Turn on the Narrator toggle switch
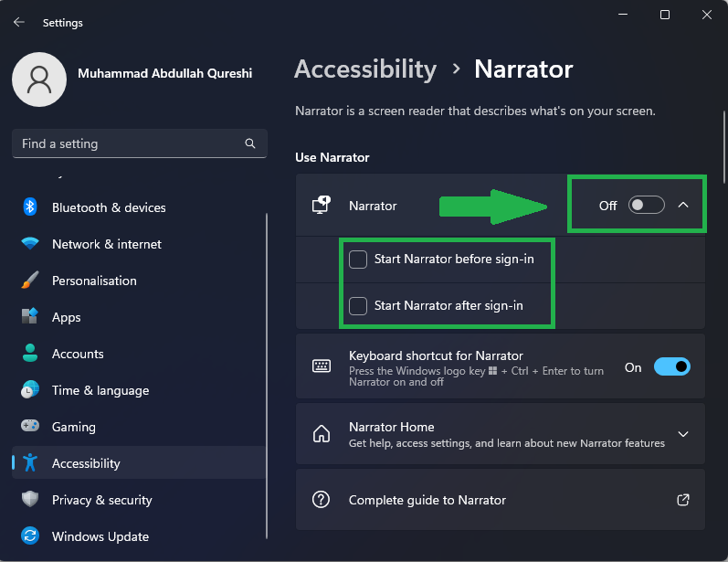This screenshot has width=728, height=562. point(646,206)
